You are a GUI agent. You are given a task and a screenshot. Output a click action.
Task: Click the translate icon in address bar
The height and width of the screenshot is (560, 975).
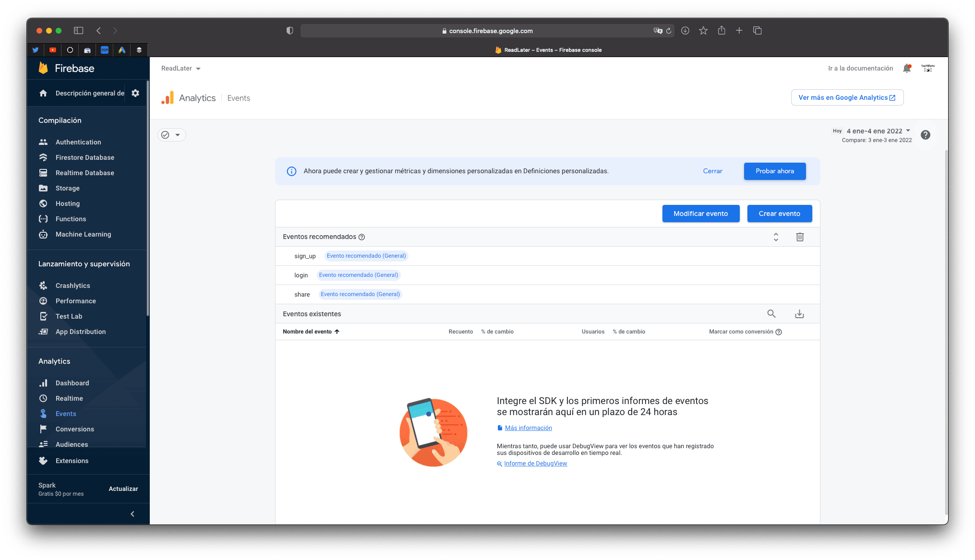coord(658,31)
